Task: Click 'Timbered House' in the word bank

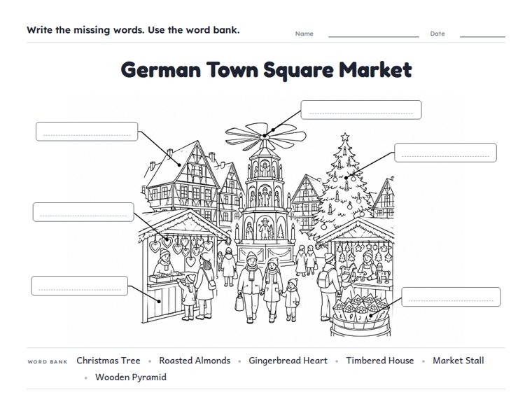Action: (380, 361)
